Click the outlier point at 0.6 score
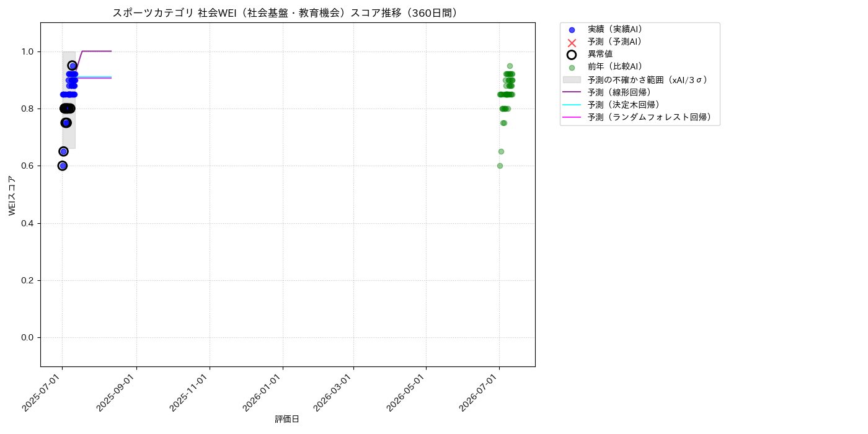 tap(62, 166)
